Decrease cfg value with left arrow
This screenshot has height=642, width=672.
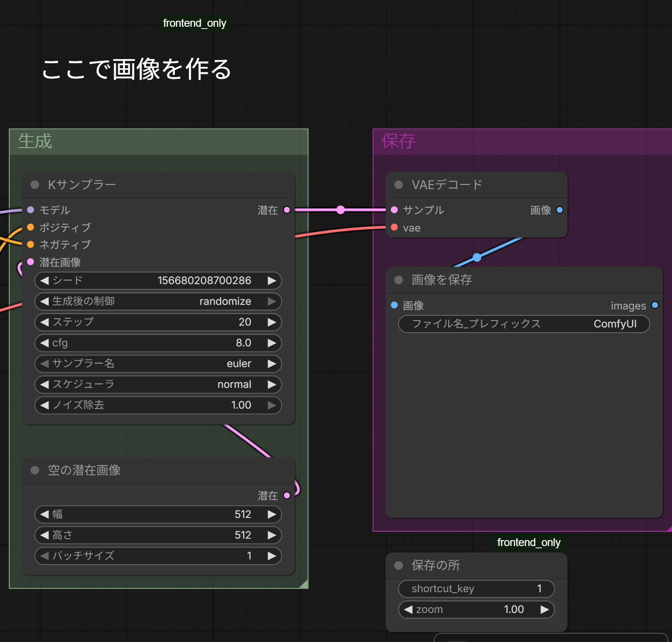tap(44, 343)
